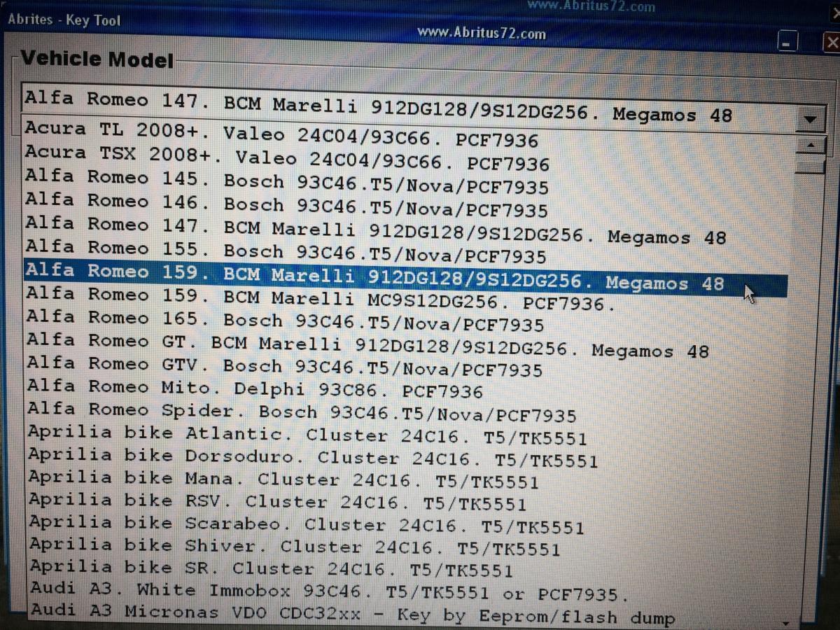Select Aprilia bike RSV entry
This screenshot has width=840, height=630.
pyautogui.click(x=277, y=503)
